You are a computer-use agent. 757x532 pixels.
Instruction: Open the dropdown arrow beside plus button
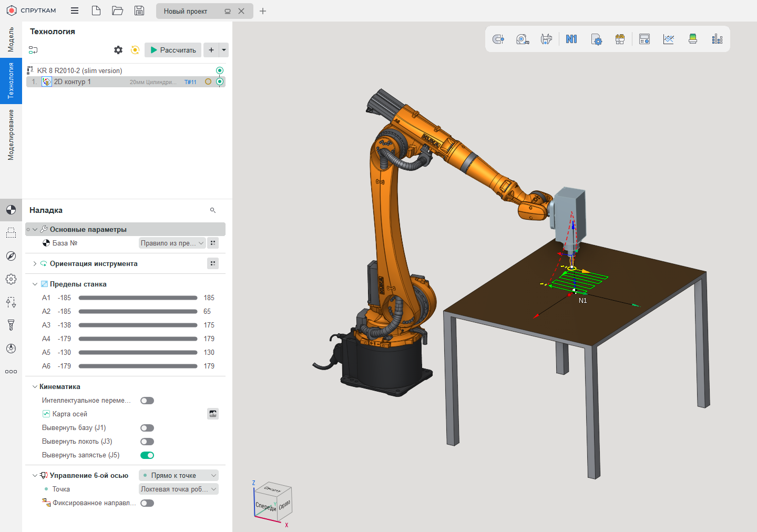click(224, 50)
